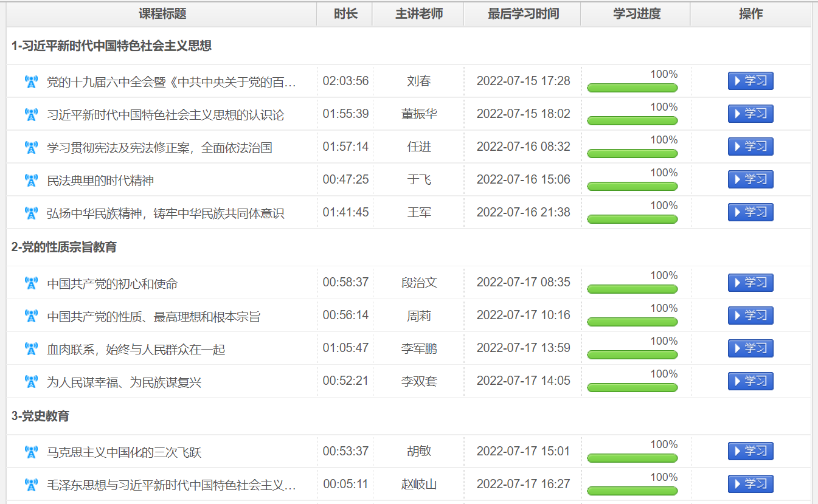
Task: Click 学习 button for 王军's course
Action: click(x=750, y=212)
